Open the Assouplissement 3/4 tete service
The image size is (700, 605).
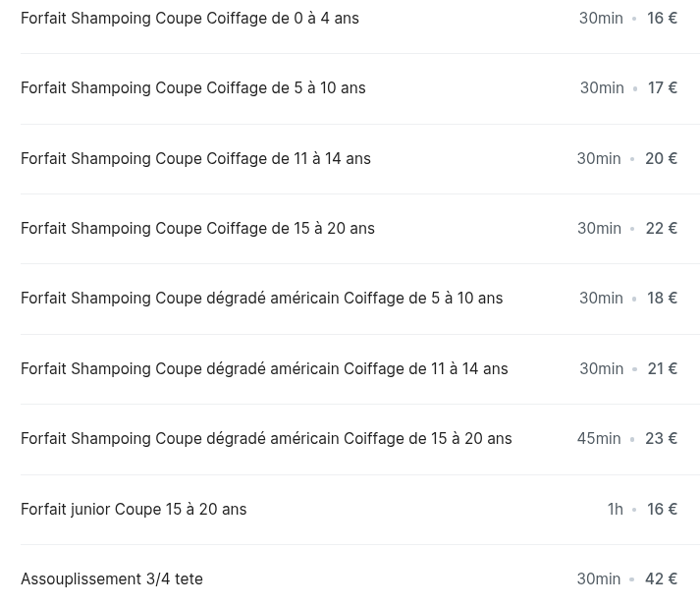click(112, 578)
